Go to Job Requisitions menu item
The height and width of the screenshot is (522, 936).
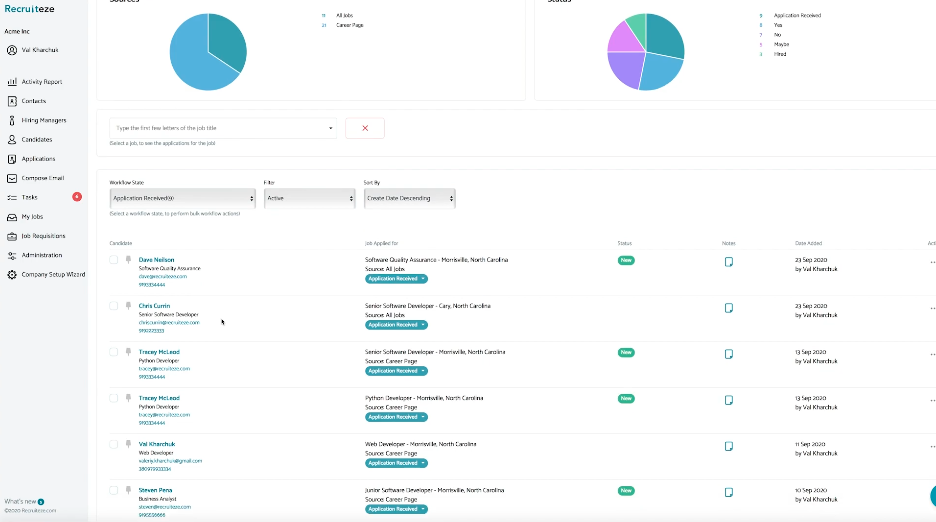(44, 236)
